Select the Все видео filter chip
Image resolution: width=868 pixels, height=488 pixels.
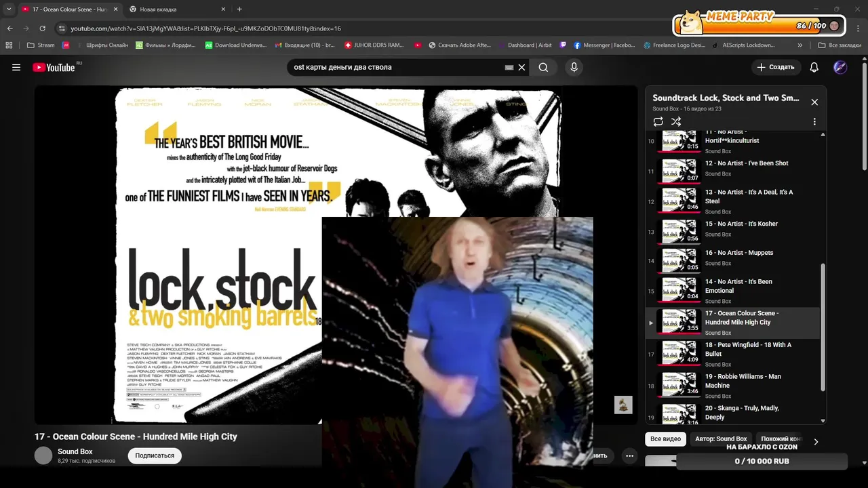pyautogui.click(x=665, y=439)
